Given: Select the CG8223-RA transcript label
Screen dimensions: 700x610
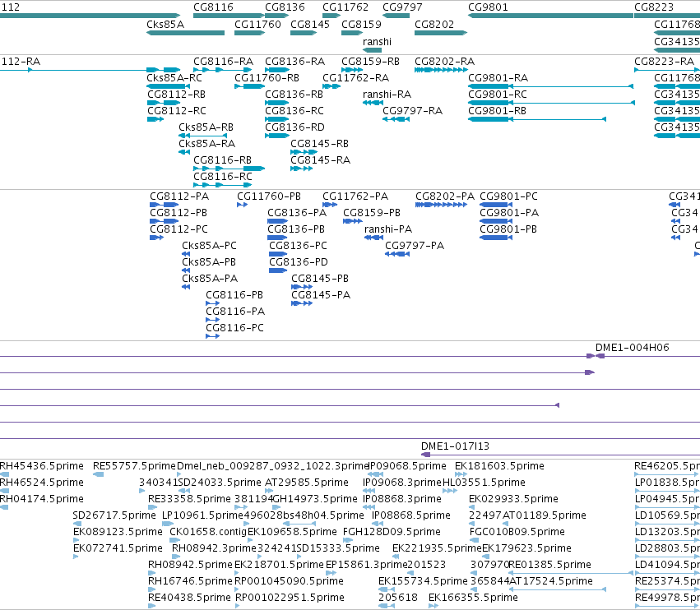Looking at the screenshot, I should [664, 62].
